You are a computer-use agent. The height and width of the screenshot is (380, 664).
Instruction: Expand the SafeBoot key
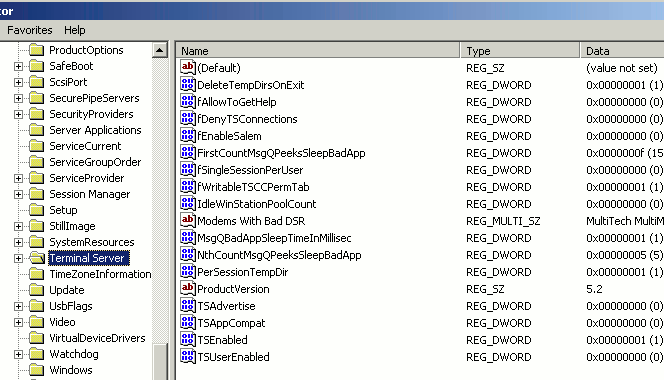pos(18,66)
